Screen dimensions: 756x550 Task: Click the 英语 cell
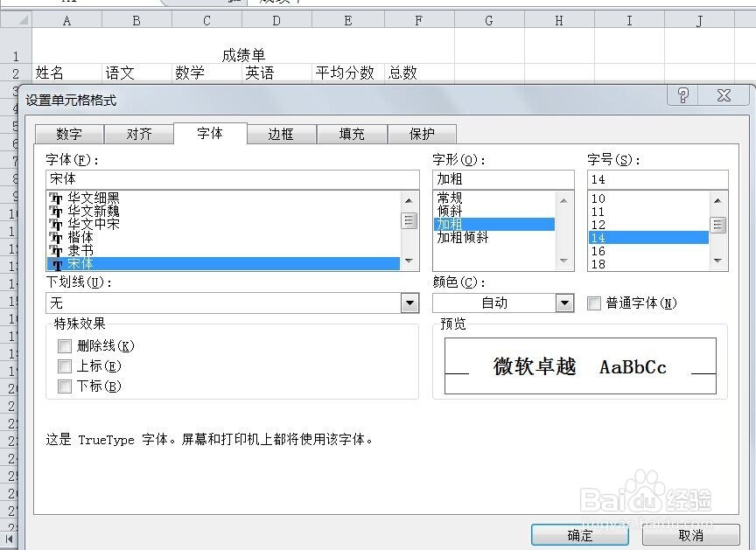click(276, 73)
